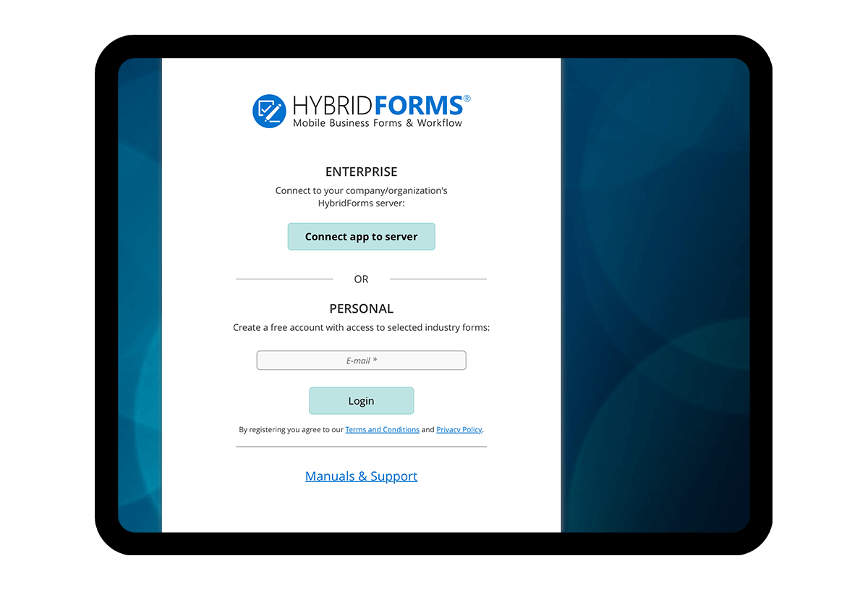Image resolution: width=868 pixels, height=590 pixels.
Task: Open the Terms and Conditions link
Action: click(382, 429)
